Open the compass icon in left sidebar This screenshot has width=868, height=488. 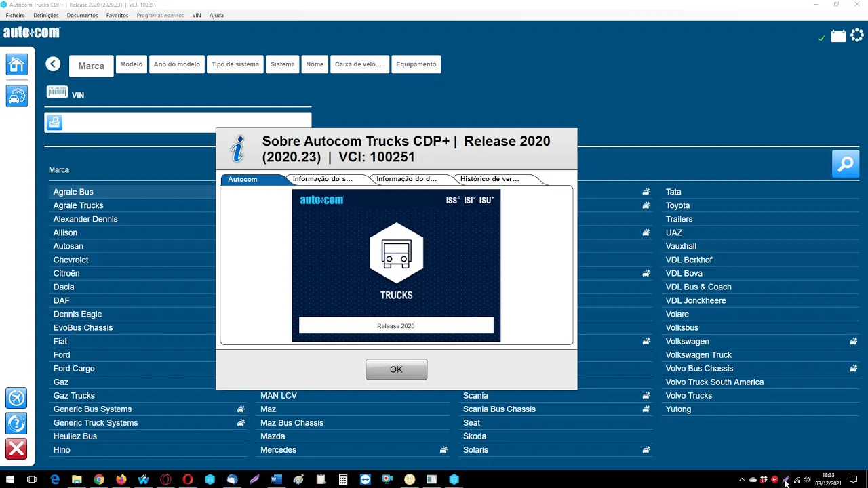[x=17, y=398]
